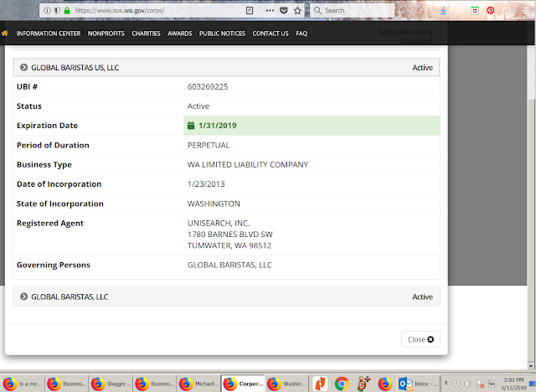Open the volume tray icon
536x392 pixels.
tap(468, 384)
